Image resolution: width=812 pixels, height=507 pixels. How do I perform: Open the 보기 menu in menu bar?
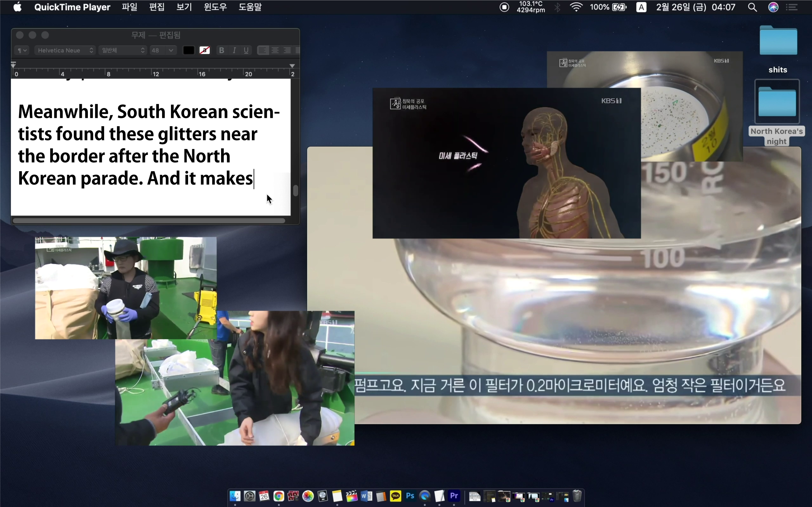click(184, 7)
